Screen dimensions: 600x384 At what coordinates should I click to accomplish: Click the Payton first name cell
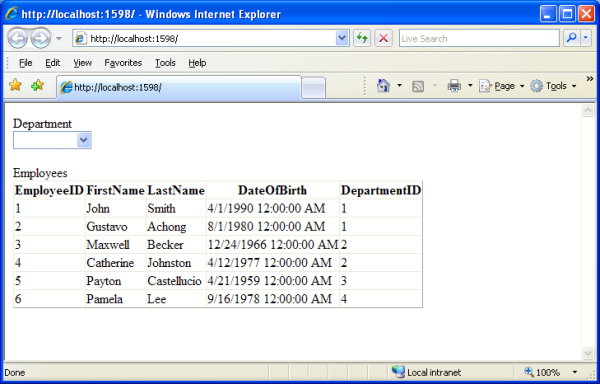click(x=116, y=281)
